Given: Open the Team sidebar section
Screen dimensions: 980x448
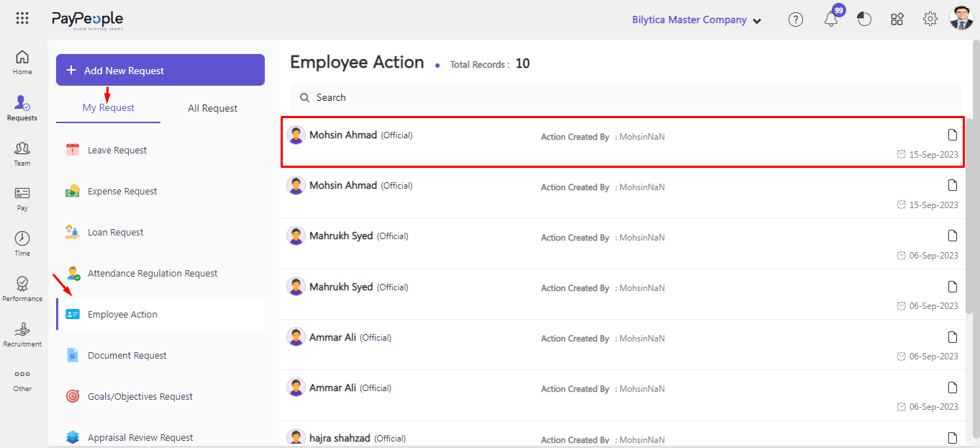Looking at the screenshot, I should coord(22,153).
